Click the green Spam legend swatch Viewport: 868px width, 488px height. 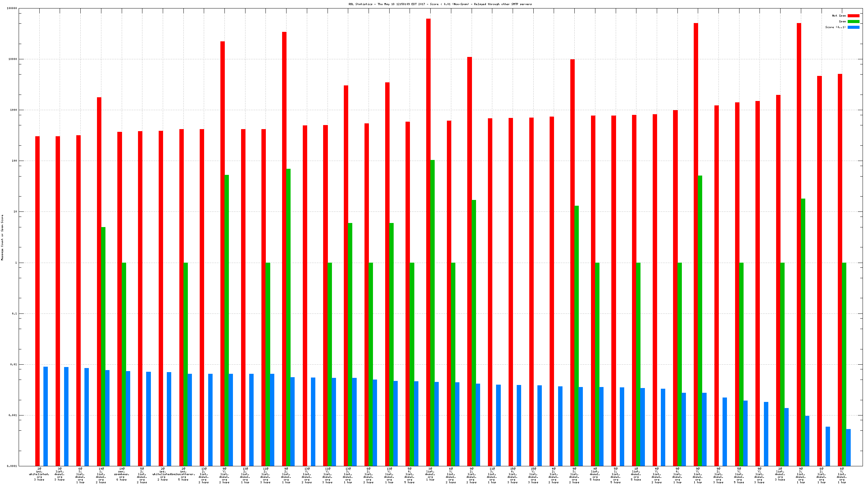click(853, 21)
